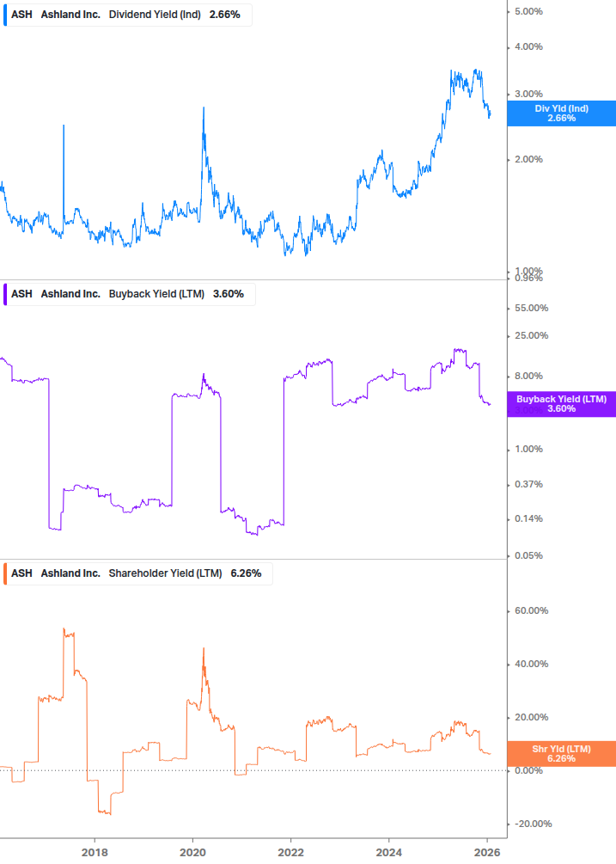
Task: Click the Shareholder Yield (LTM) legend label
Action: point(165,573)
